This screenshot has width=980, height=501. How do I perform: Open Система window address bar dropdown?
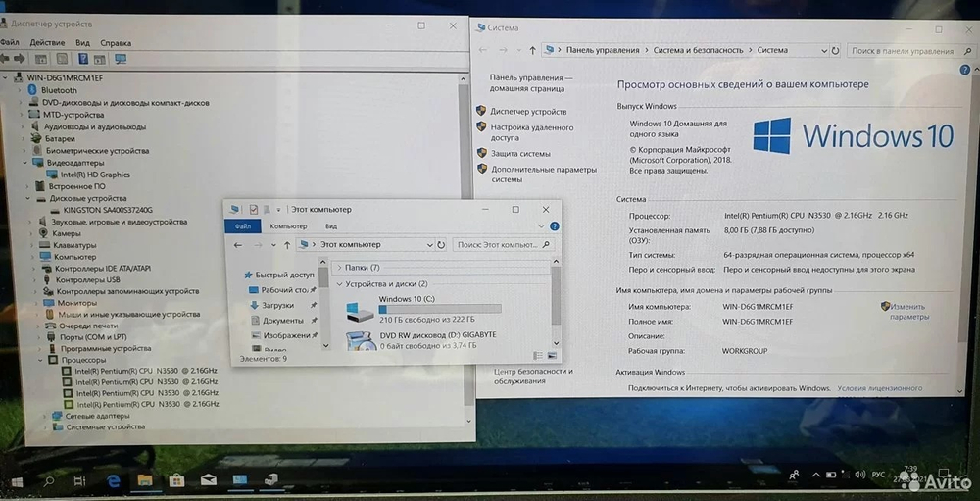[x=823, y=50]
